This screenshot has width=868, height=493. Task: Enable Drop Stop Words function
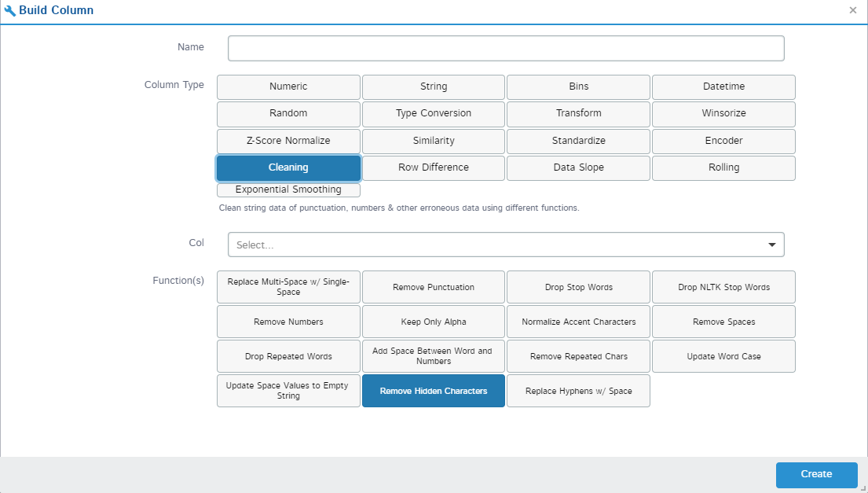click(578, 287)
